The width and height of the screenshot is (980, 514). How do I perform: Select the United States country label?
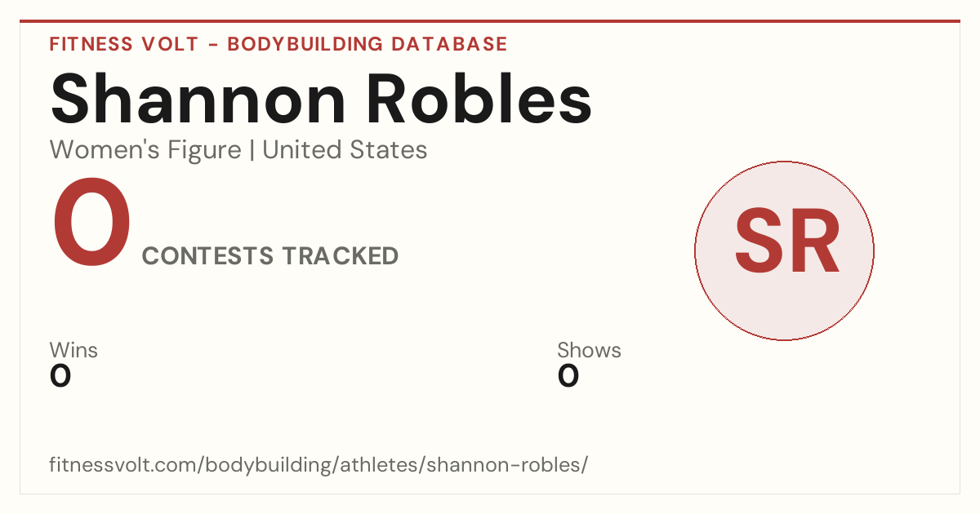click(x=345, y=150)
